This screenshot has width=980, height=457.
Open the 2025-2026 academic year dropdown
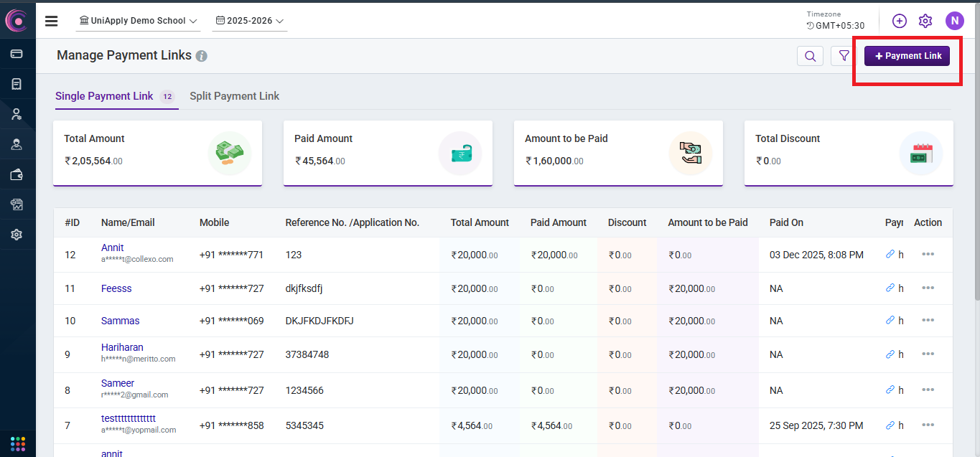249,21
